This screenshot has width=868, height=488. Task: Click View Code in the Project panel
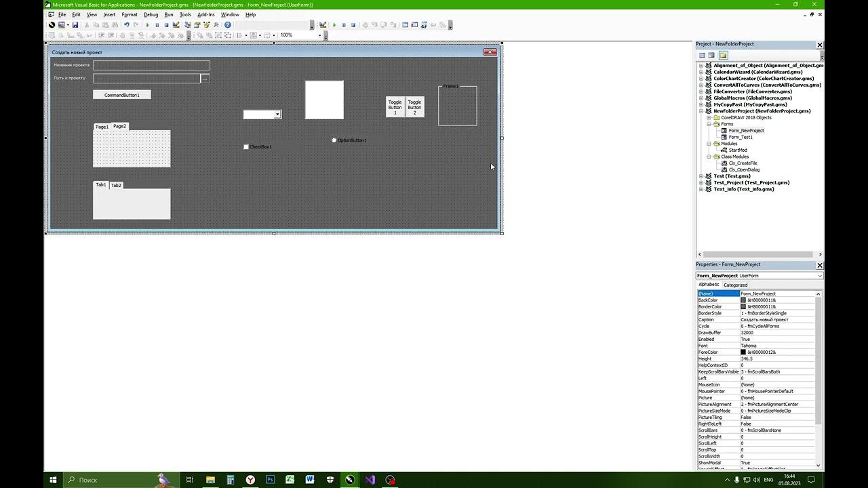pyautogui.click(x=703, y=55)
